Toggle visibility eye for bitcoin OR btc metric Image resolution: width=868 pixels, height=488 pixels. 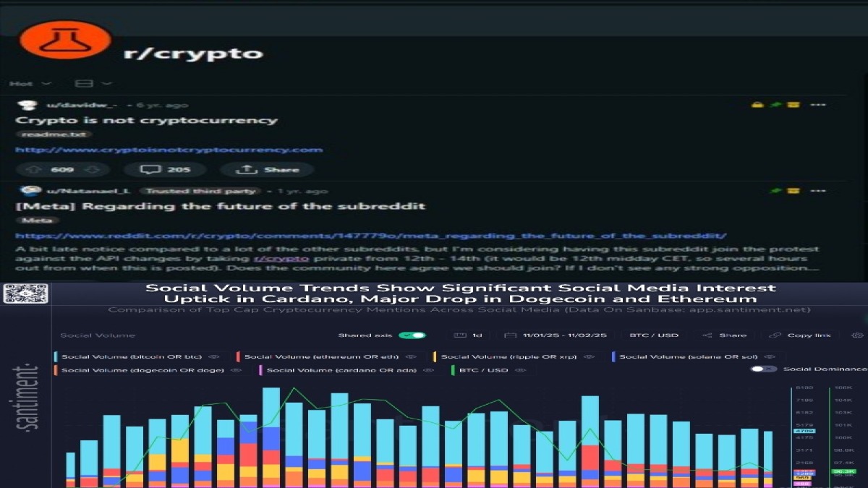214,356
